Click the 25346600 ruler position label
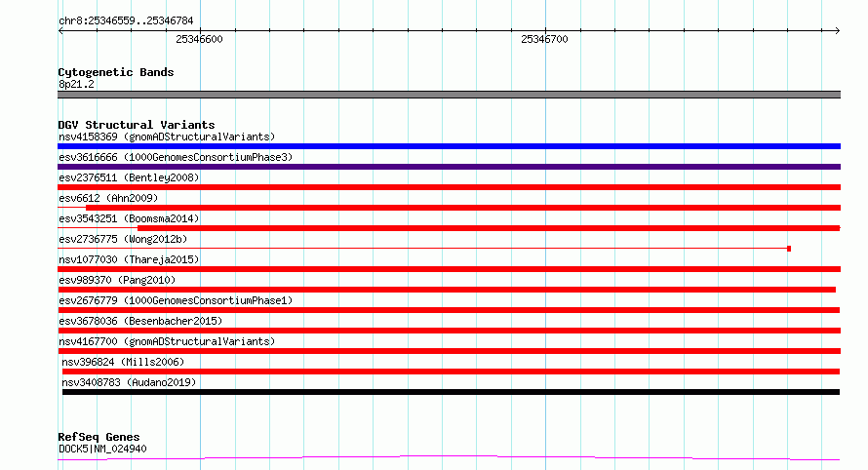 [x=199, y=39]
